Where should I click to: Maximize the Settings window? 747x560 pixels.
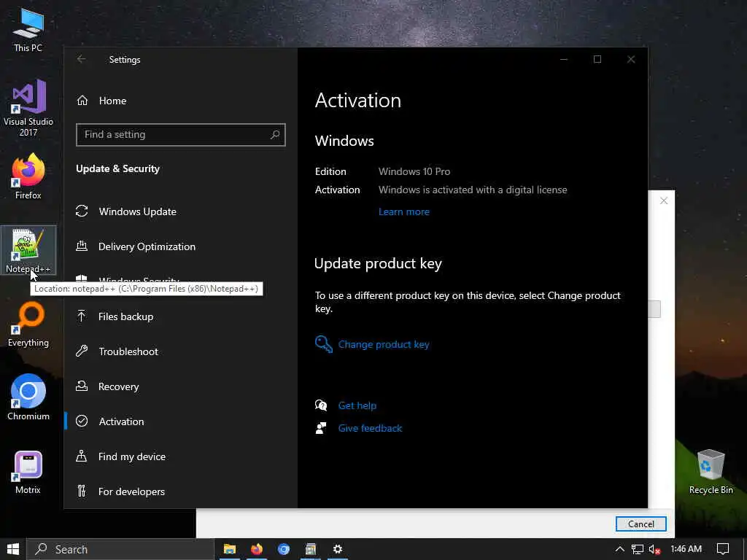(x=597, y=59)
